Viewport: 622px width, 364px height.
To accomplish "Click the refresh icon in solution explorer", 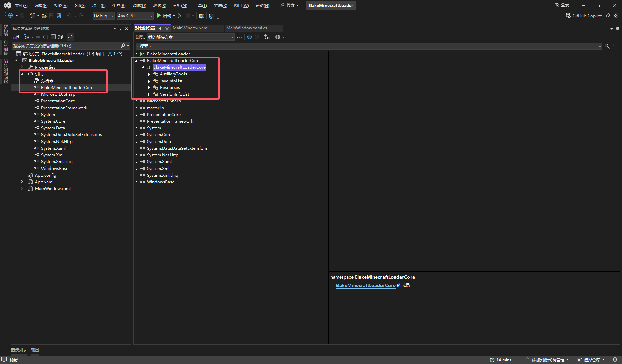I will [46, 37].
